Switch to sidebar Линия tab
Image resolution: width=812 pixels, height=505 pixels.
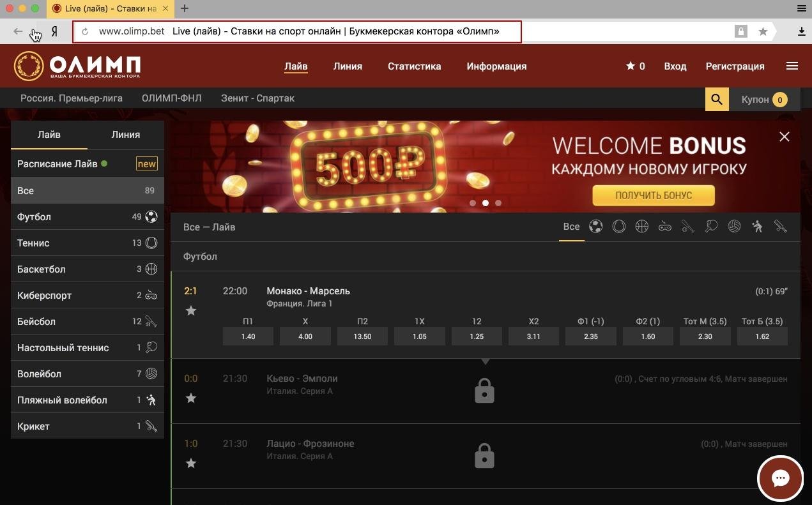[x=126, y=135]
